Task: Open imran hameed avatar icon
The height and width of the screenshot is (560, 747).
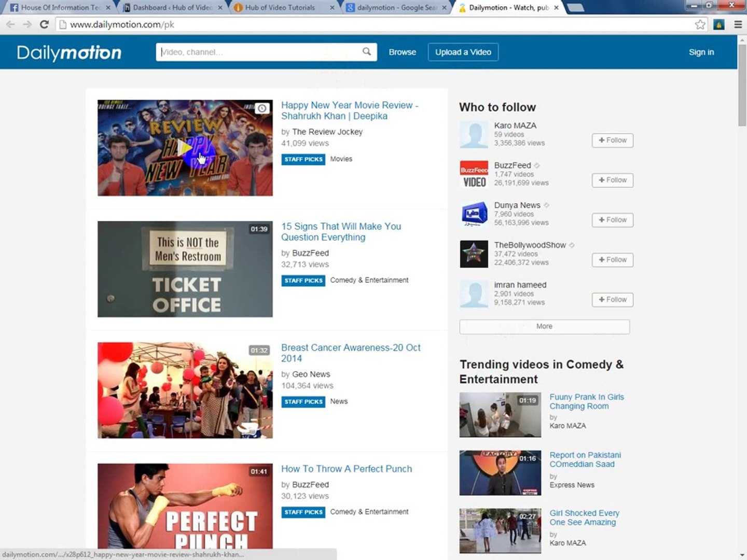Action: [474, 294]
